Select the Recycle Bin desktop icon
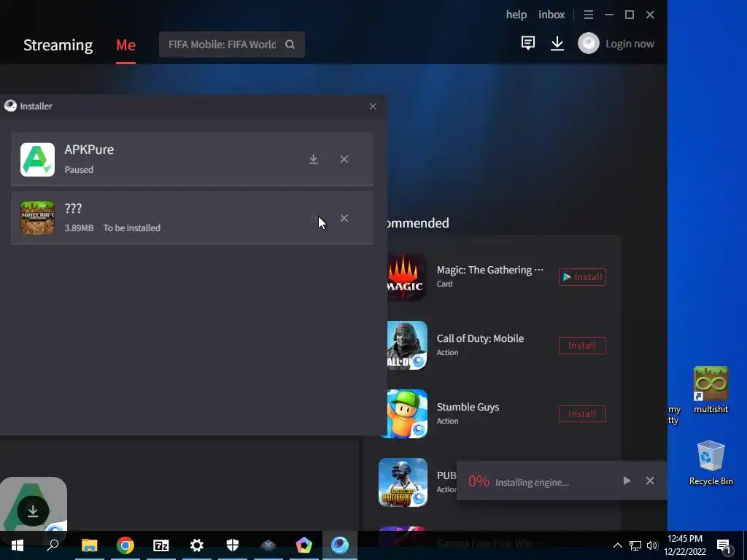The height and width of the screenshot is (560, 747). point(711,463)
